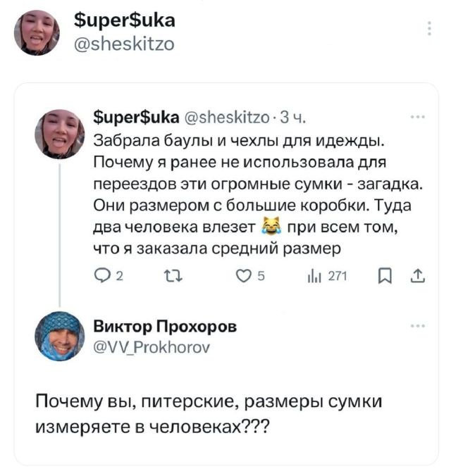Click the "3 ч." tweet timestamp

click(292, 117)
